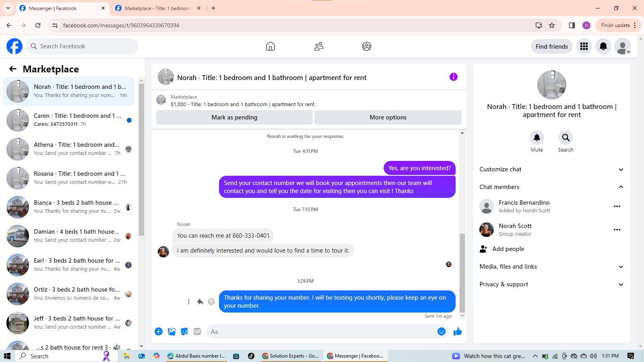The height and width of the screenshot is (362, 644).
Task: Reply to the last sent message
Action: pyautogui.click(x=200, y=302)
